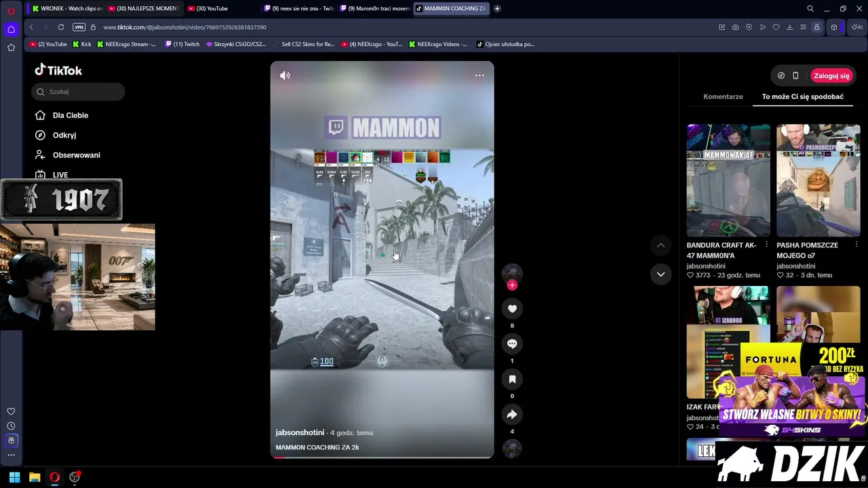Open Opera sidebar gift icon

(x=11, y=441)
